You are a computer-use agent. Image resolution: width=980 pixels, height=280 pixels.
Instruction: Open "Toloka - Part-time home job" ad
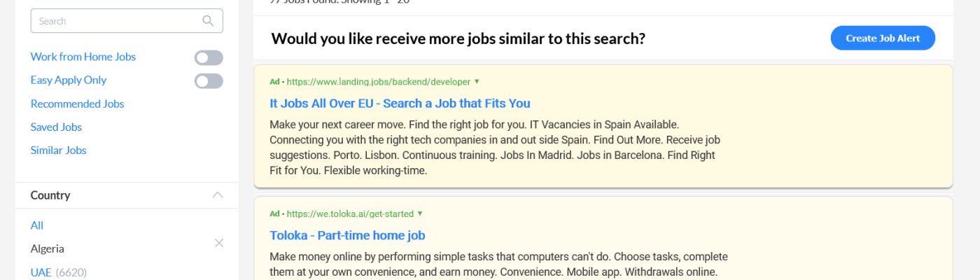pos(347,235)
